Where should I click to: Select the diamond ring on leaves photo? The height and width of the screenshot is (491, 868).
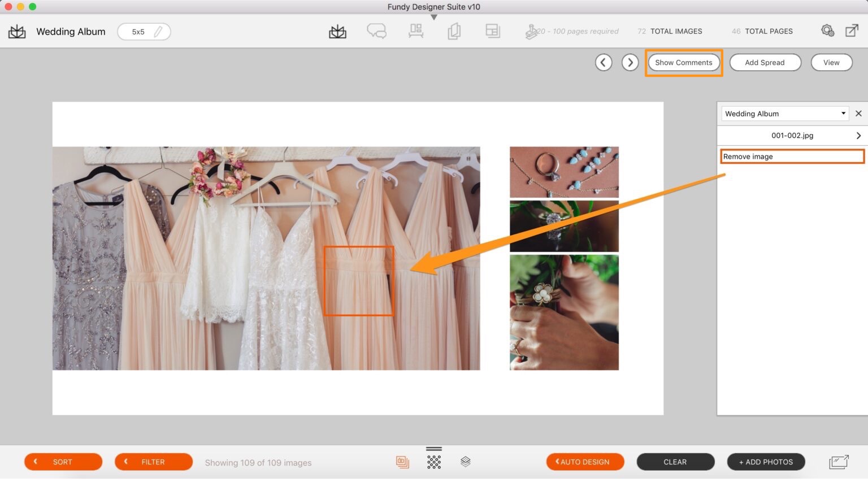point(564,226)
